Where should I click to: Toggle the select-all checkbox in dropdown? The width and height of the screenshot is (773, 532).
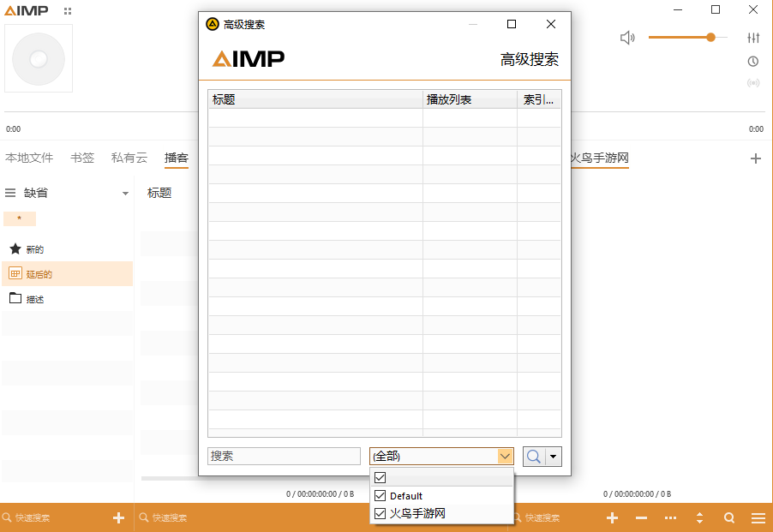click(x=381, y=477)
